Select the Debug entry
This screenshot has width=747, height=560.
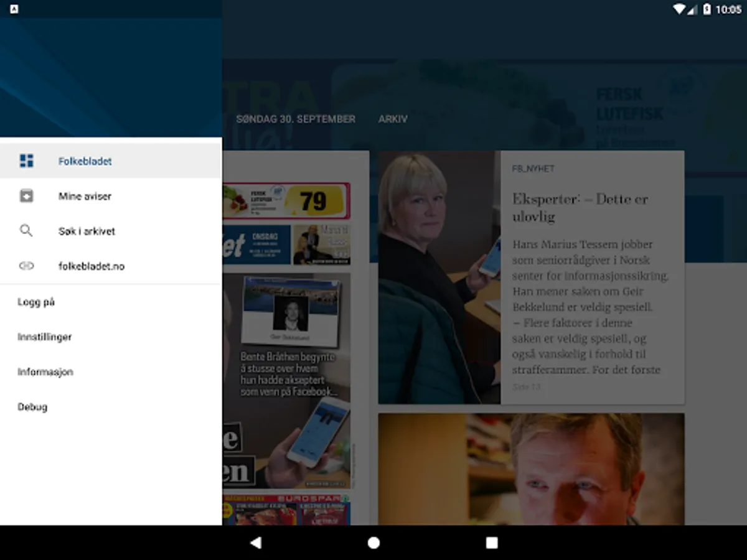tap(111, 406)
